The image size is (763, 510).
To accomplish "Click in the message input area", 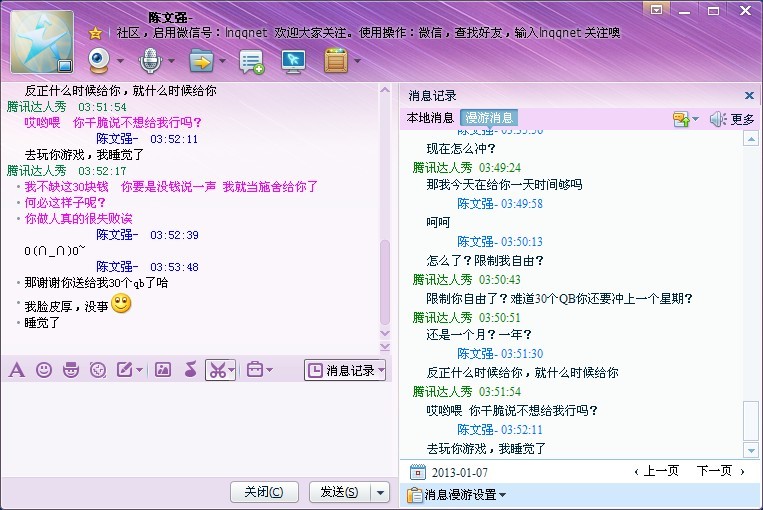I will pos(199,428).
